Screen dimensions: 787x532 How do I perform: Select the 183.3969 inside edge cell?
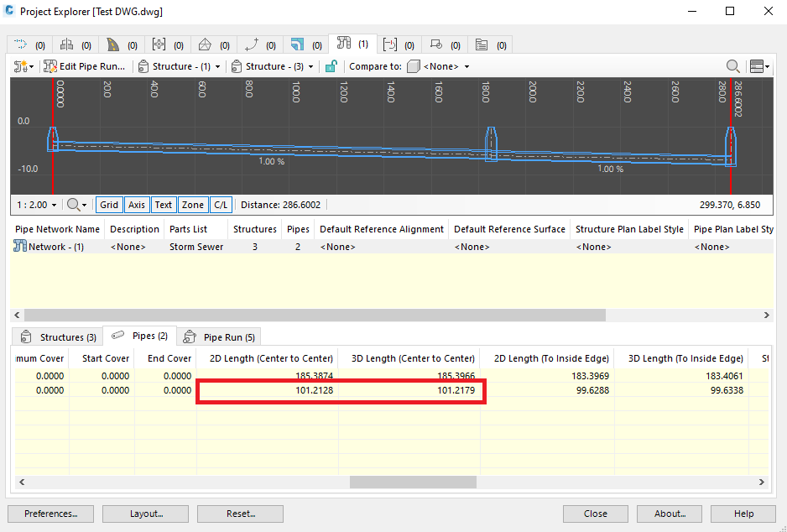coord(547,375)
